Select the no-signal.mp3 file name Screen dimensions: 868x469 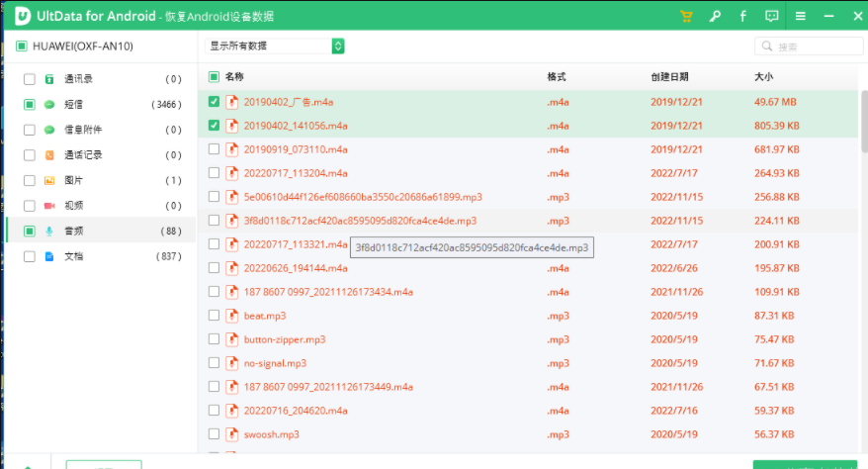click(275, 363)
